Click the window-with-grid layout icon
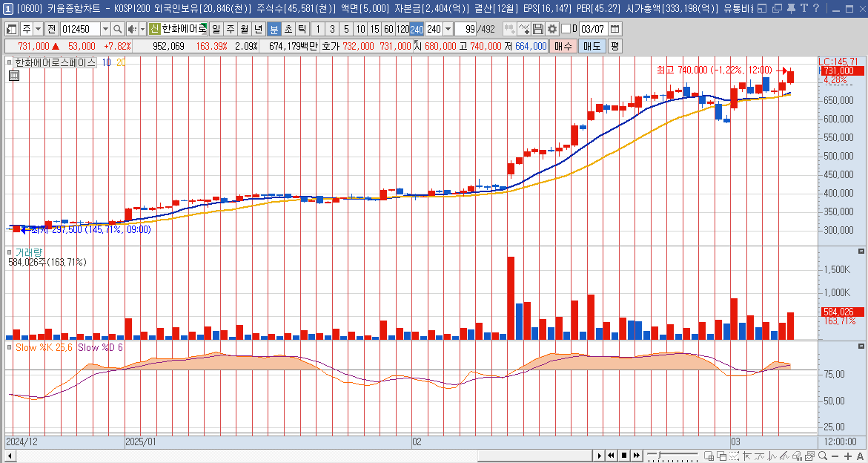 (709, 456)
